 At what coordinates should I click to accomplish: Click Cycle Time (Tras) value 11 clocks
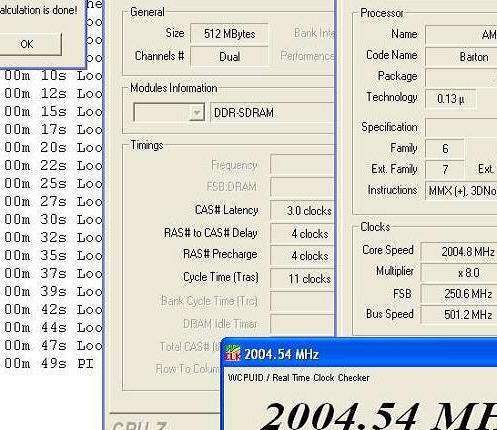302,278
